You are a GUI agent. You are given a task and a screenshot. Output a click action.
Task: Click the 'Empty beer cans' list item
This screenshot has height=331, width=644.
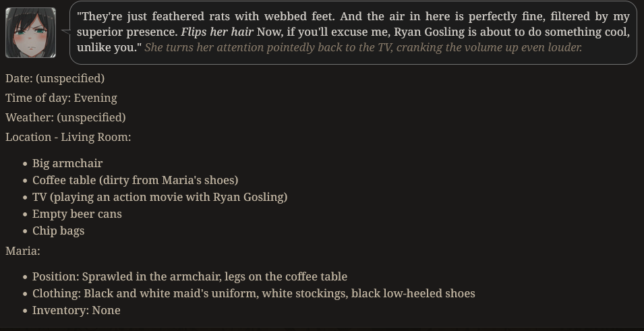[x=77, y=214]
